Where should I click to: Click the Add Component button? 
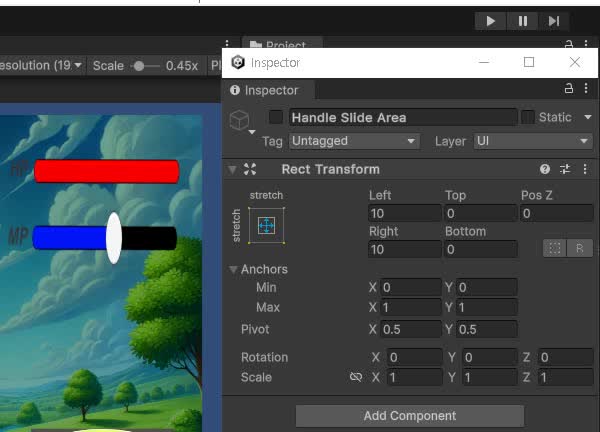[x=410, y=416]
